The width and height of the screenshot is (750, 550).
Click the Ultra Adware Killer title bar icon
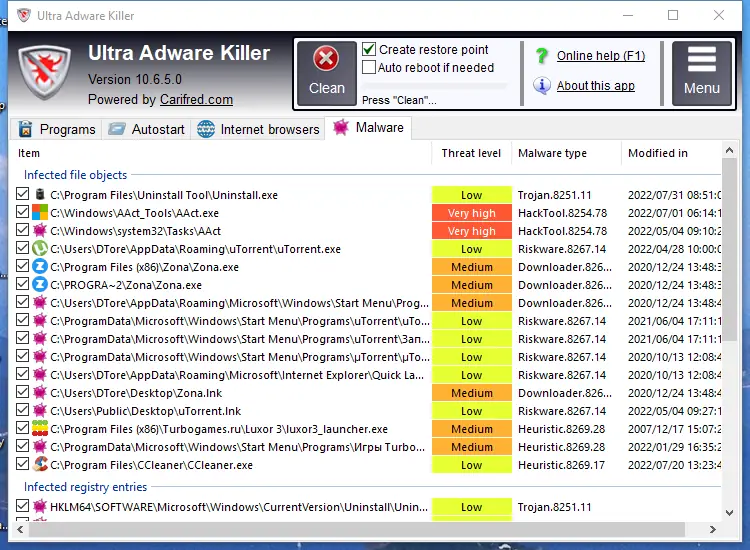click(24, 15)
